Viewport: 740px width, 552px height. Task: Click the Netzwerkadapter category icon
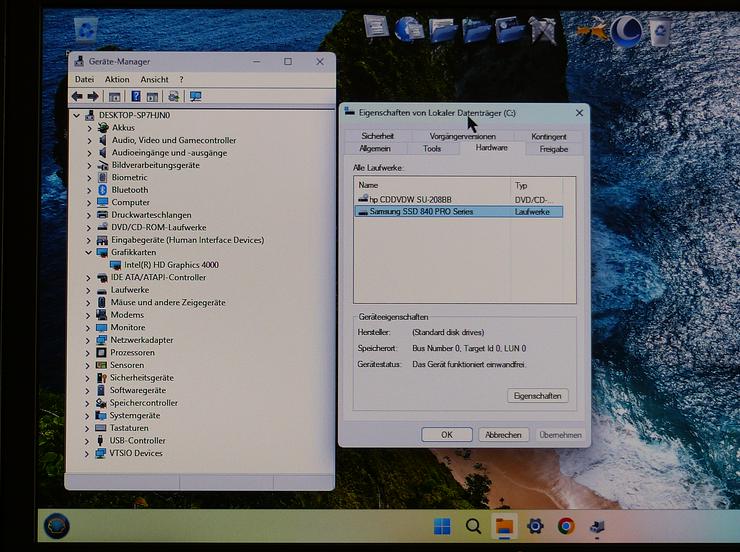coord(101,340)
